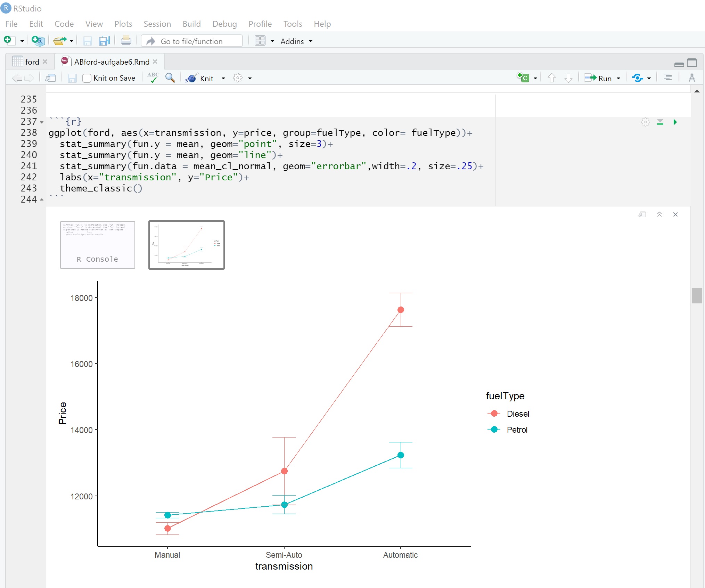Viewport: 705px width, 588px height.
Task: Expand the Insert chunk dropdown arrow
Action: (535, 79)
